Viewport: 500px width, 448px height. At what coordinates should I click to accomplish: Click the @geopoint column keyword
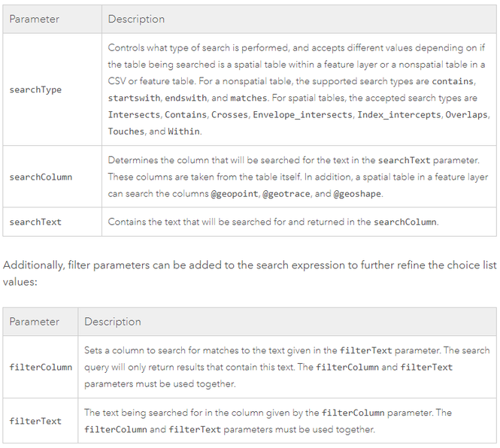(x=236, y=194)
